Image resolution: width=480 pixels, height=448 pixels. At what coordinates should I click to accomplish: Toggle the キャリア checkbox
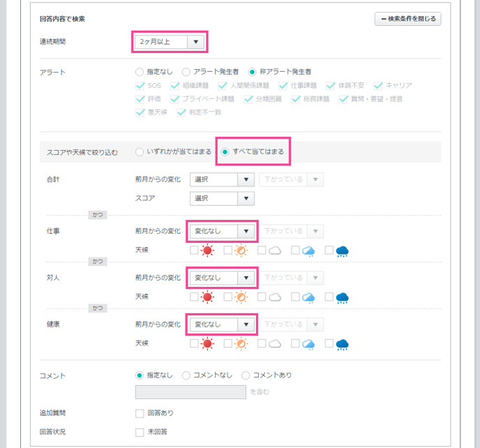click(x=378, y=86)
